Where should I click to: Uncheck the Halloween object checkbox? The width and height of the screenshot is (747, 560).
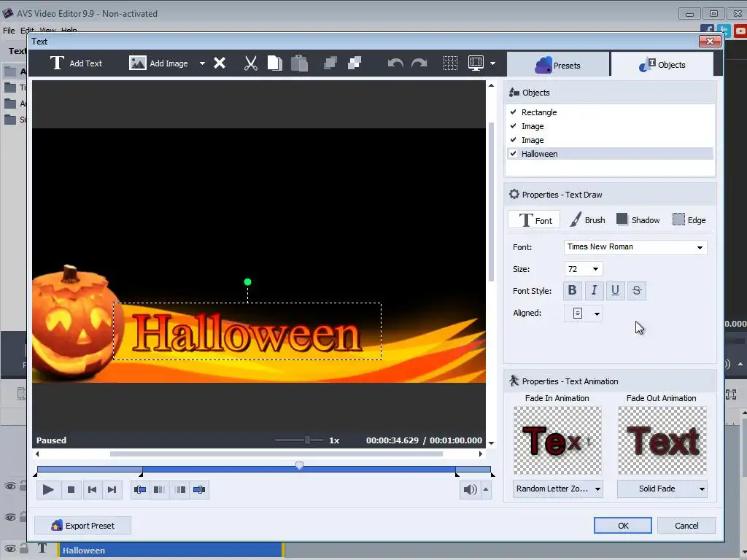[x=513, y=153]
